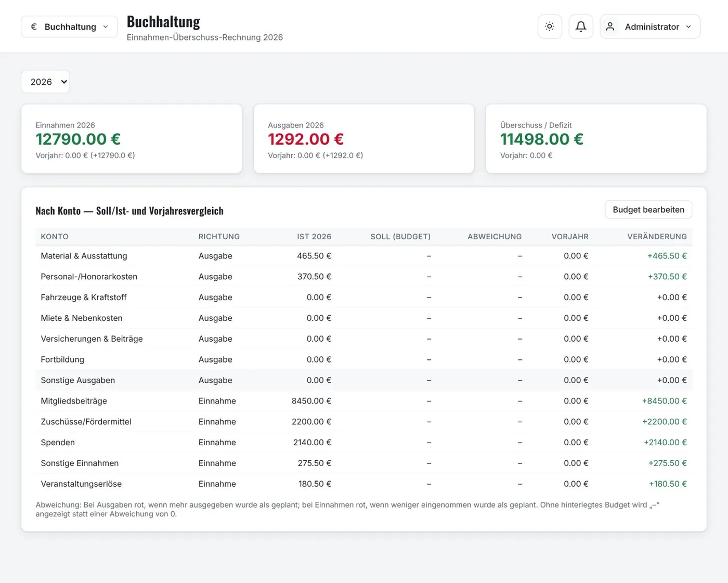Click the RICHTUNG column header

pos(219,237)
